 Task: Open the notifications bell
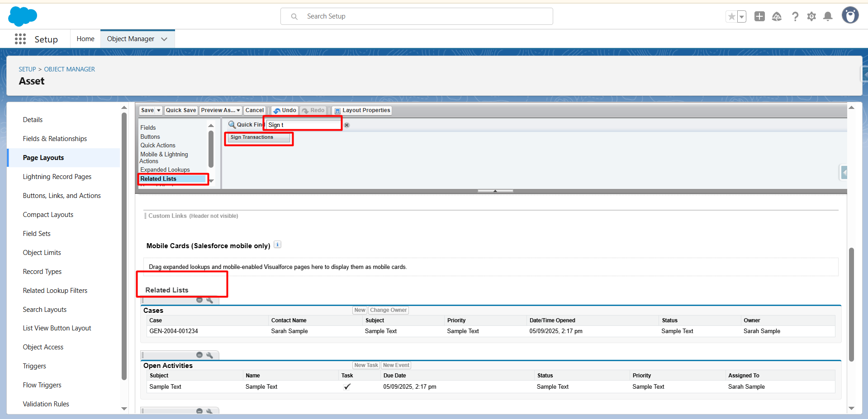tap(828, 17)
